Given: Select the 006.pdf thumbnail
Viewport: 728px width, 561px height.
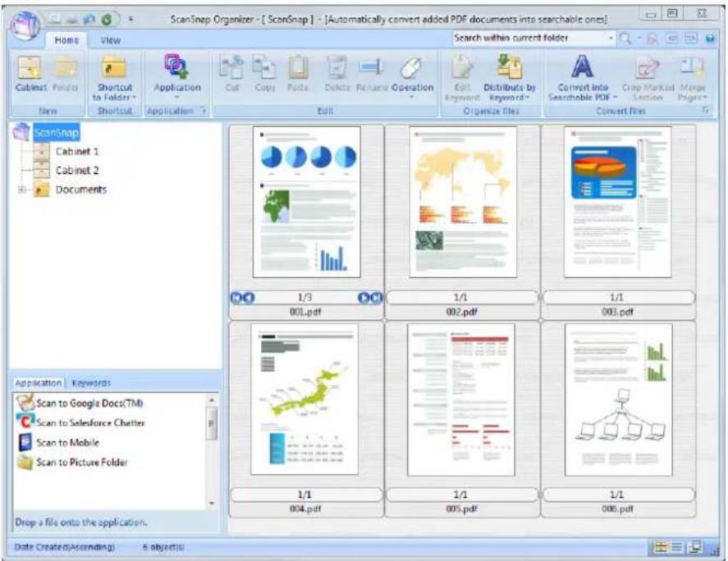Looking at the screenshot, I should 618,399.
